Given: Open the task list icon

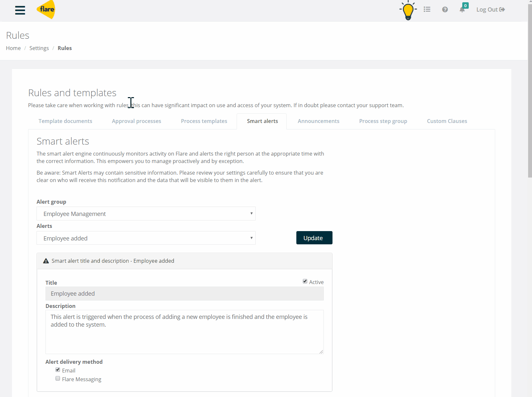Looking at the screenshot, I should click(x=427, y=9).
